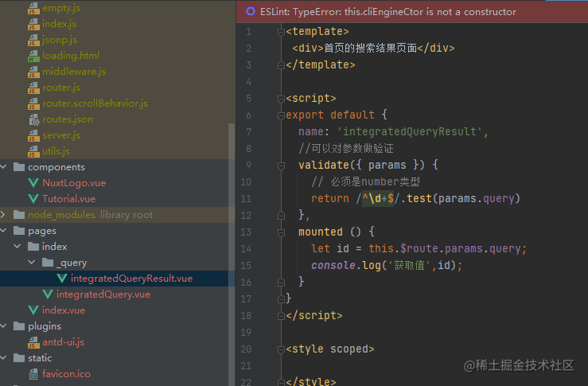Click line number 11 in the gutter
588x386 pixels.
pyautogui.click(x=246, y=198)
